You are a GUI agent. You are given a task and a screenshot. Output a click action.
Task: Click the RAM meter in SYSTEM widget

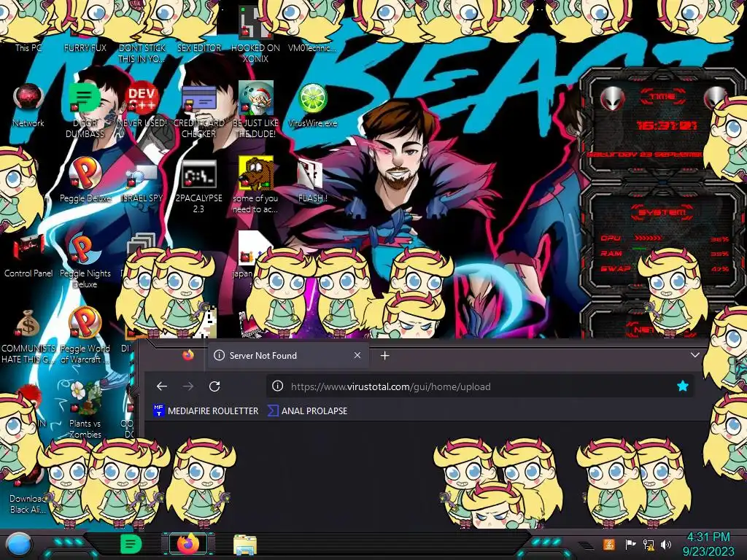(x=665, y=253)
